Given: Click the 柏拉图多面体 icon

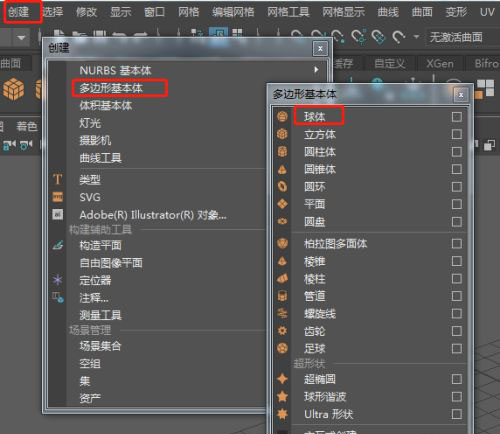Looking at the screenshot, I should pyautogui.click(x=282, y=243).
